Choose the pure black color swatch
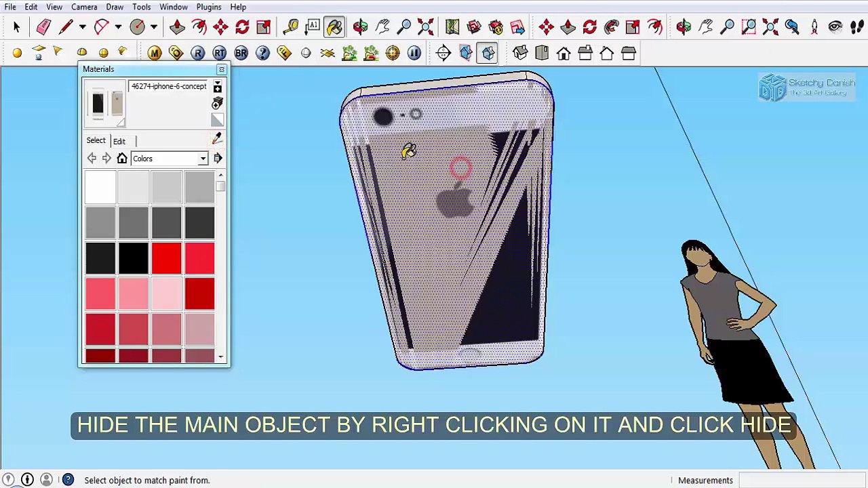 click(134, 258)
